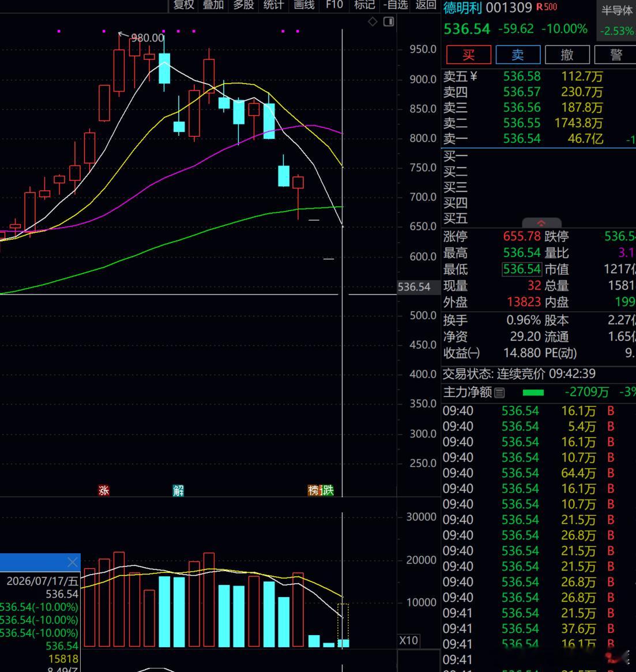Click the stock name 德明利
The width and height of the screenshot is (636, 672).
point(462,7)
